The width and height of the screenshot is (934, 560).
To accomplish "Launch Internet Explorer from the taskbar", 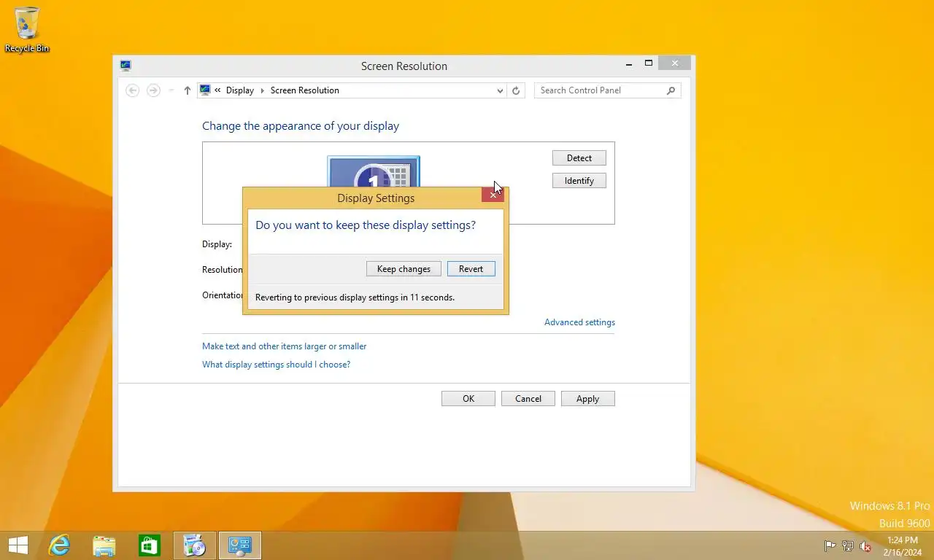I will click(x=59, y=545).
